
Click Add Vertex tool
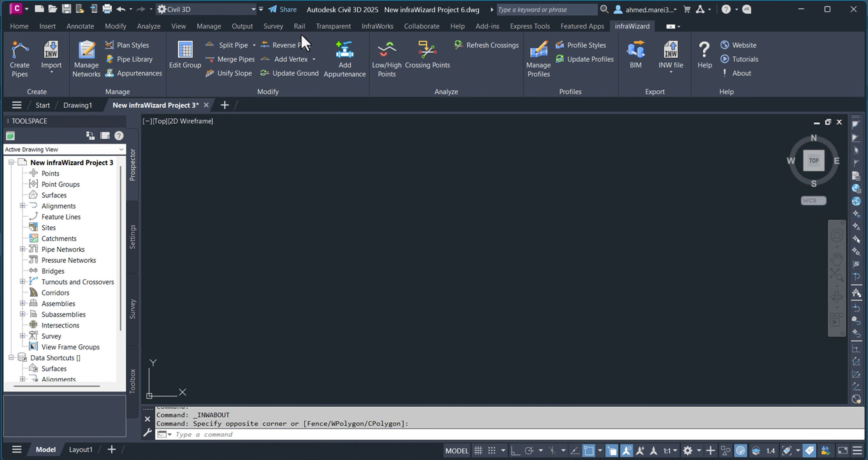point(285,59)
